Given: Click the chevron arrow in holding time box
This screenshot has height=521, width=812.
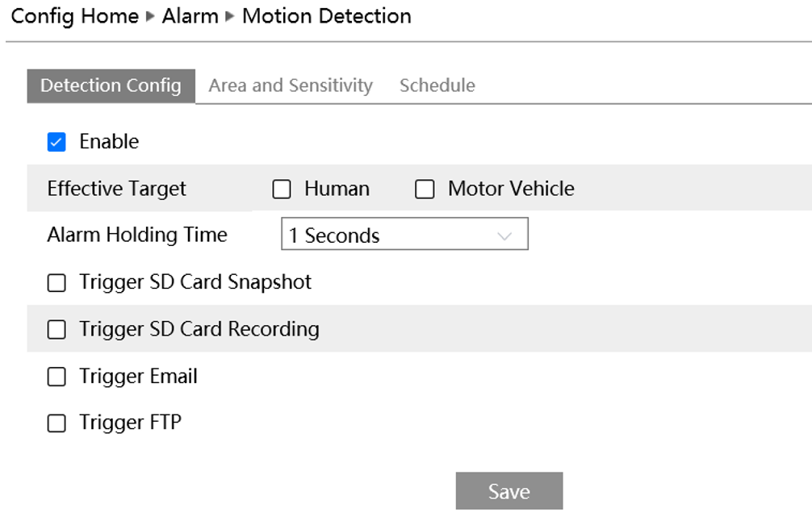Looking at the screenshot, I should point(505,236).
